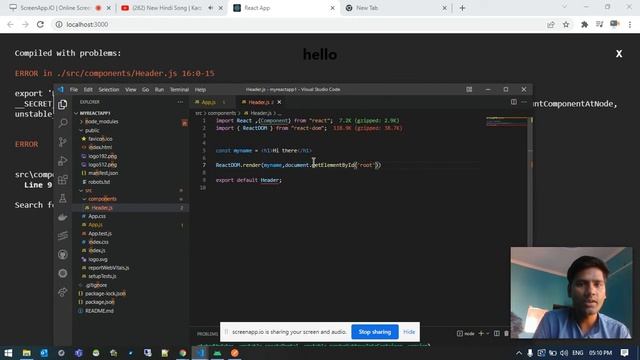Click Explorer more actions ellipsis
Viewport: 640px width, 360px height.
point(180,102)
